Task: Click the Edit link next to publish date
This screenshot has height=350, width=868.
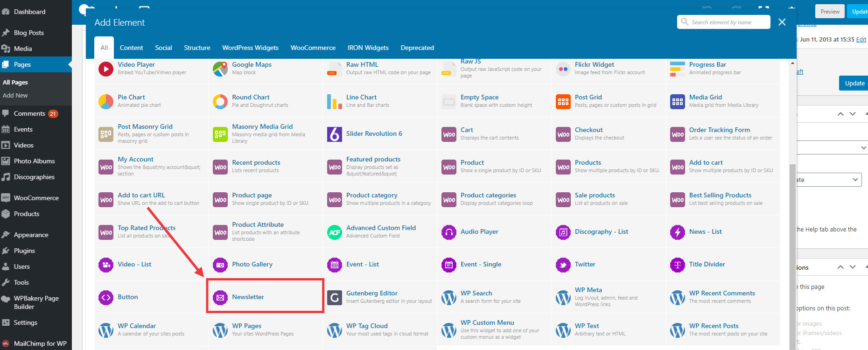Action: [861, 40]
